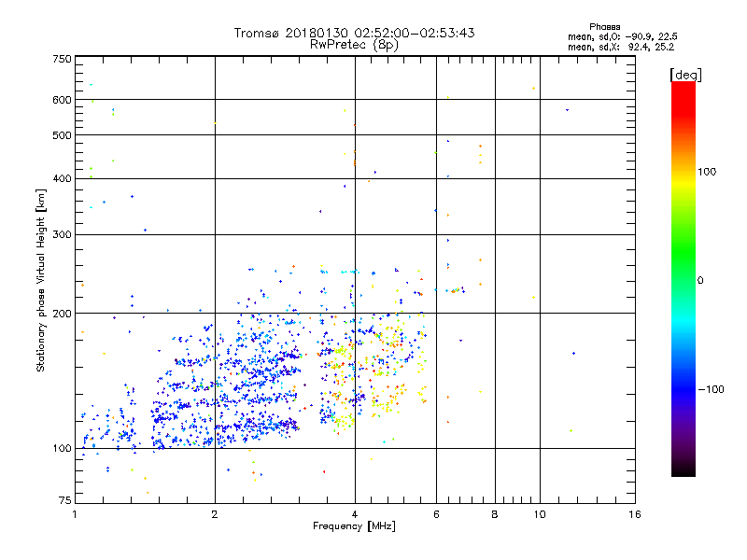Click the x-axis tick label '2'
Image resolution: width=747 pixels, height=560 pixels.
pos(215,514)
